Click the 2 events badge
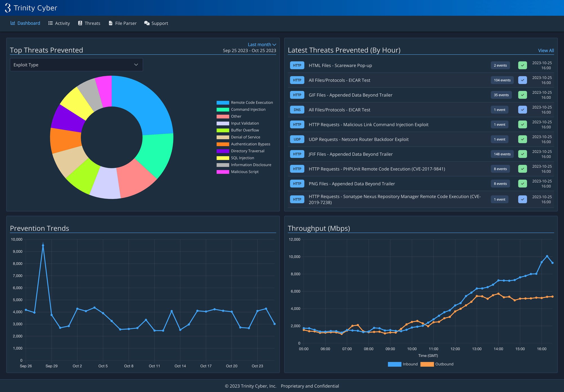This screenshot has height=392, width=564. click(500, 65)
